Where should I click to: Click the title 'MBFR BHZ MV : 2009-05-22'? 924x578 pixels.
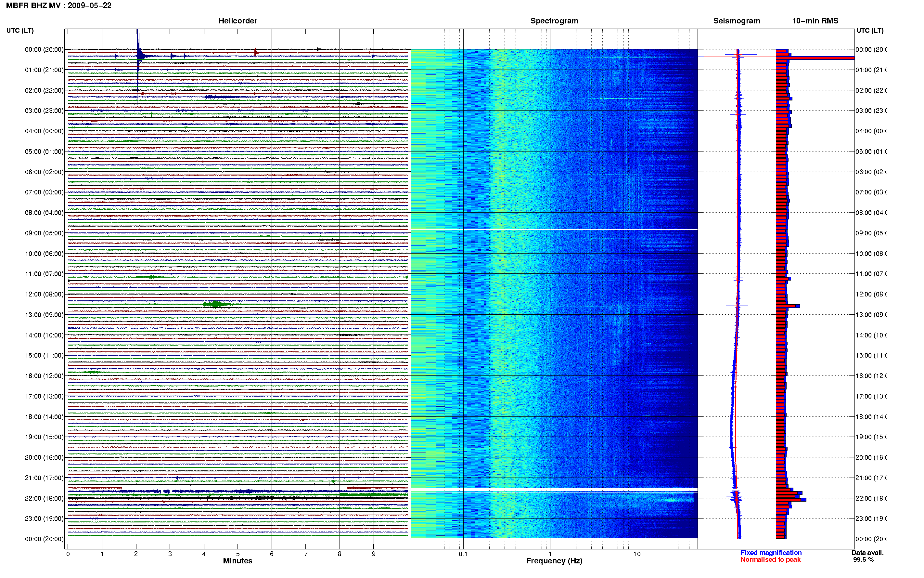click(59, 6)
